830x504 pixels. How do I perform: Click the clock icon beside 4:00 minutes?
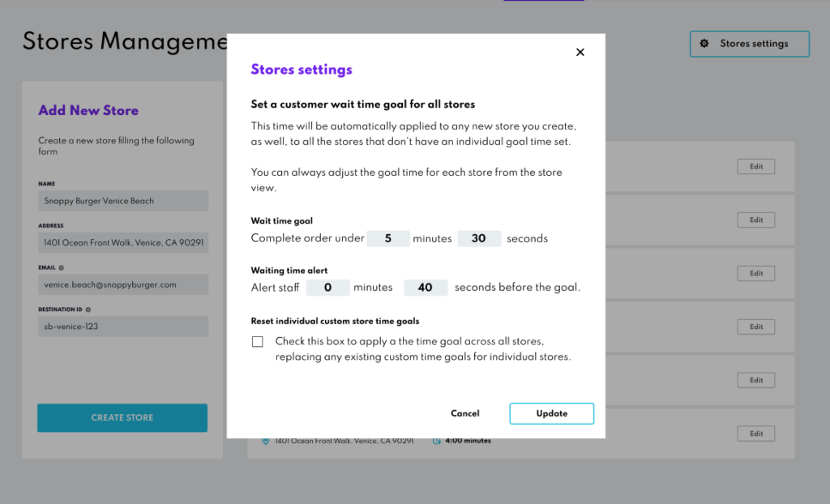point(436,442)
